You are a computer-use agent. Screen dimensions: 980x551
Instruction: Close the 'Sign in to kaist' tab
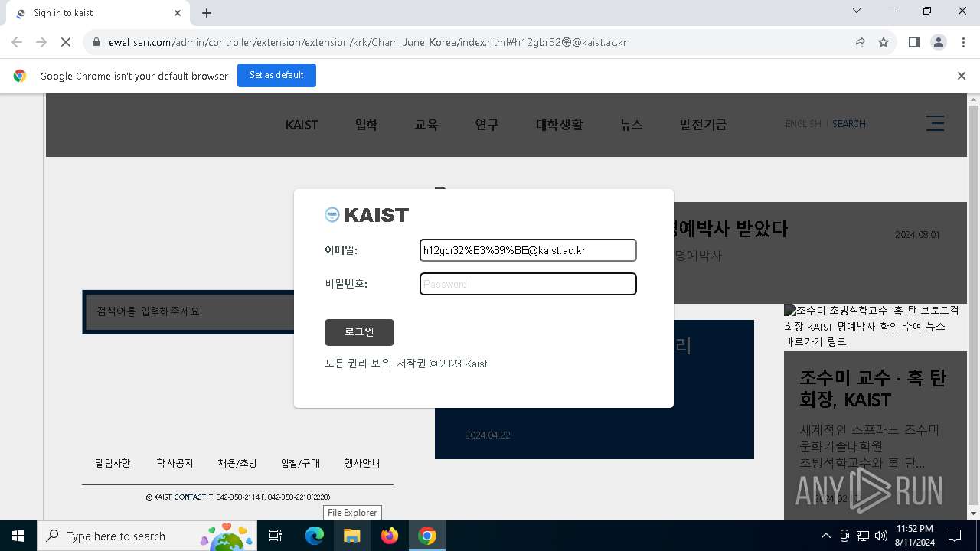(x=178, y=13)
